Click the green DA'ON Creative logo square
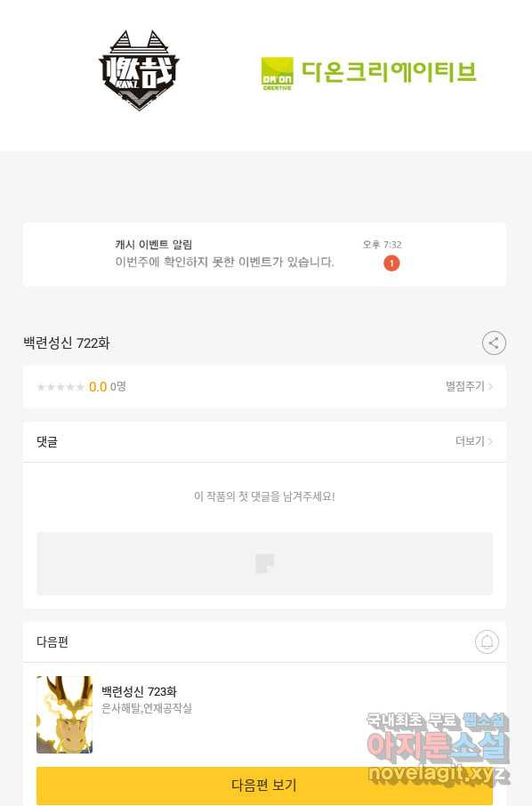Viewport: 532px width, 806px height. 277,74
